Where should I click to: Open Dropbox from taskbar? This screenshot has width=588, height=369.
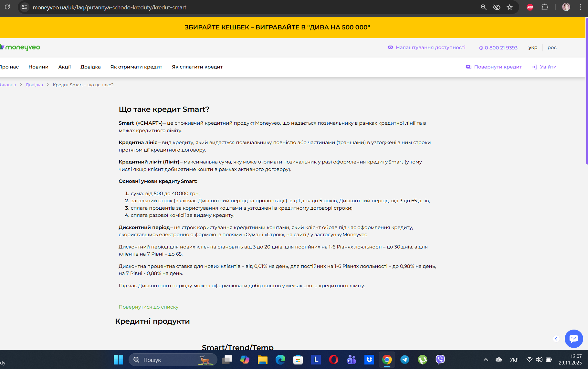(x=369, y=360)
